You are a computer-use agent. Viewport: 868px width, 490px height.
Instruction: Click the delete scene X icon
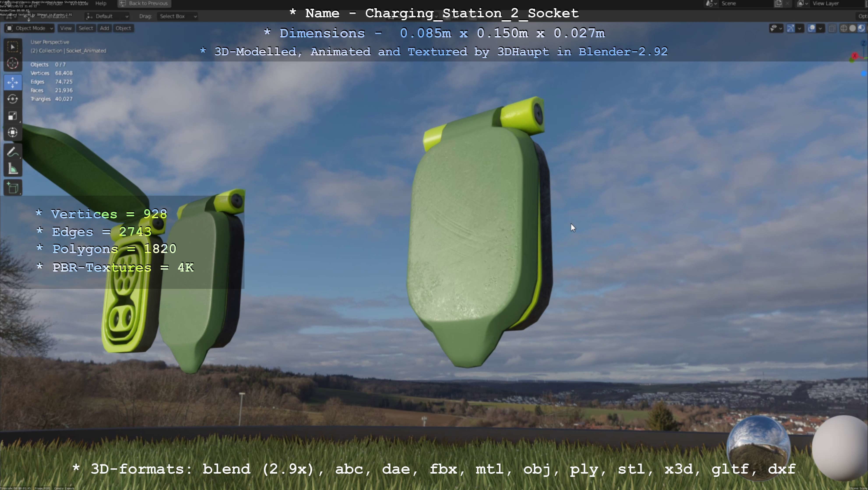click(787, 3)
